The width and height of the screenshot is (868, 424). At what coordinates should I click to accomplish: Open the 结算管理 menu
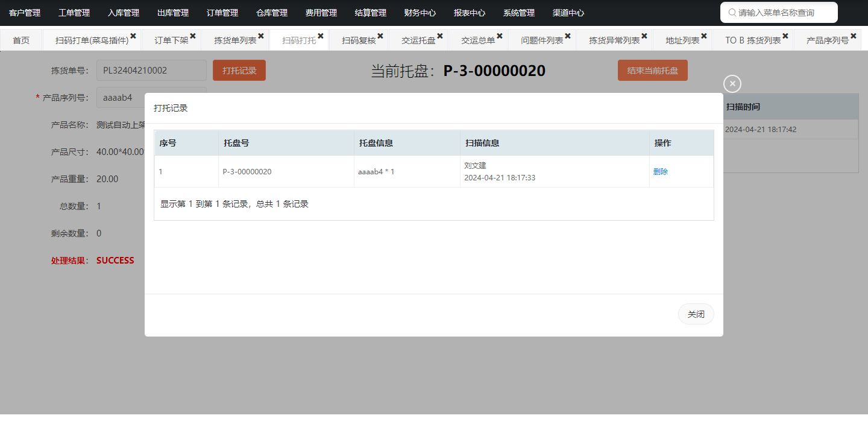pyautogui.click(x=371, y=13)
